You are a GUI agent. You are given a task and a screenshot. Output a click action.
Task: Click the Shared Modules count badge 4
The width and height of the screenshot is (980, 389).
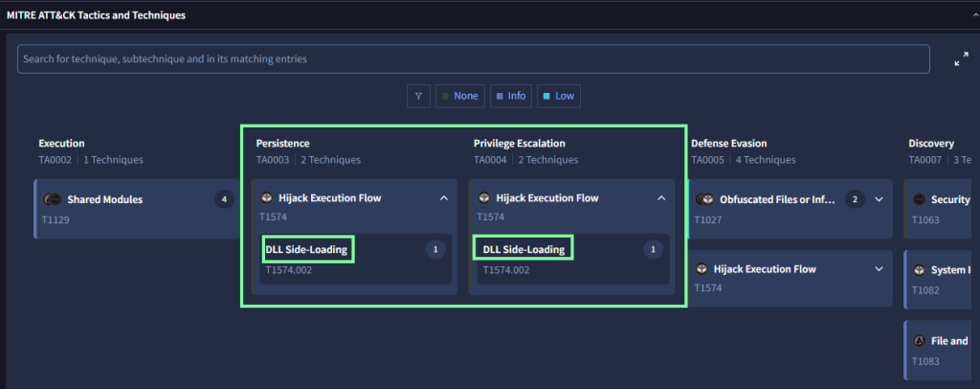point(224,199)
